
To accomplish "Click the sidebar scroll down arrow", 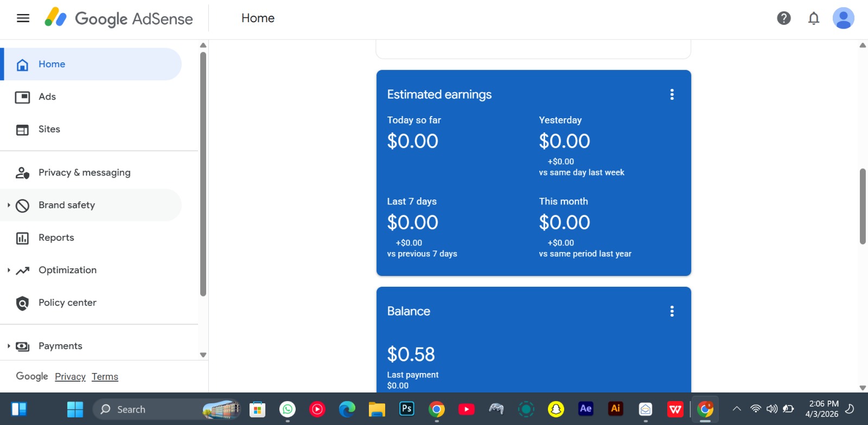I will [203, 355].
